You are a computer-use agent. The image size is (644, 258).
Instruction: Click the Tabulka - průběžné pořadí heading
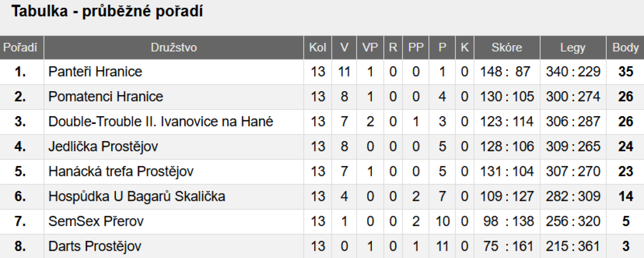pyautogui.click(x=107, y=12)
